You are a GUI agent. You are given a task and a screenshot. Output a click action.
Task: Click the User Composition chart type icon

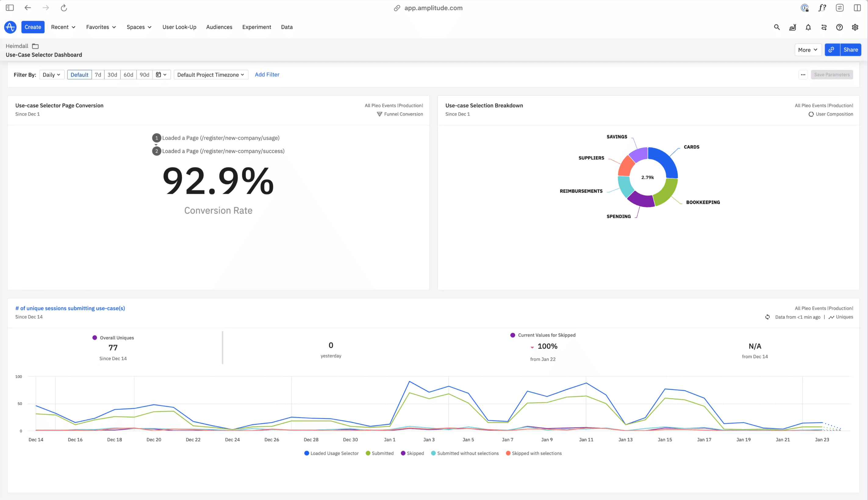[x=811, y=114]
